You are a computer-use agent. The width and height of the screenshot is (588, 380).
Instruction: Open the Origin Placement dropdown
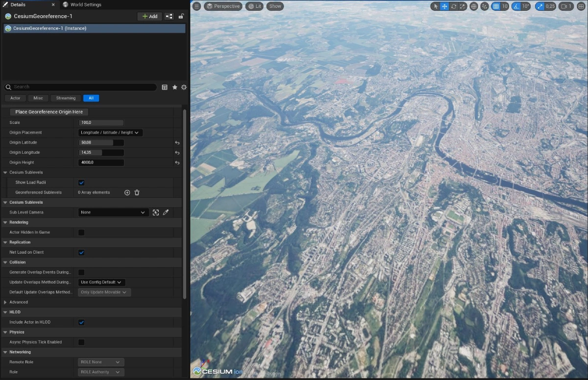111,133
